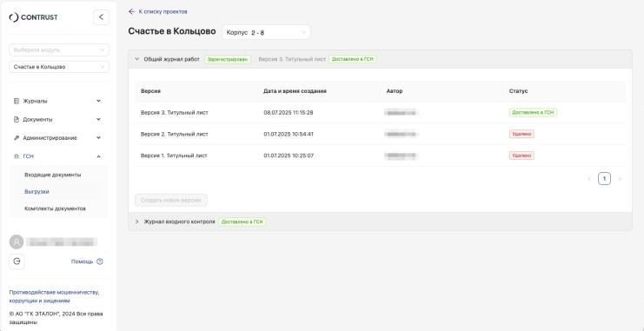Collapse the Общий журнал работ section
This screenshot has height=331, width=644.
pos(137,59)
